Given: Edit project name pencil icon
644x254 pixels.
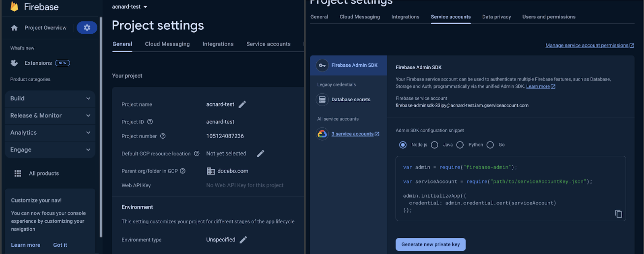Looking at the screenshot, I should pyautogui.click(x=242, y=104).
